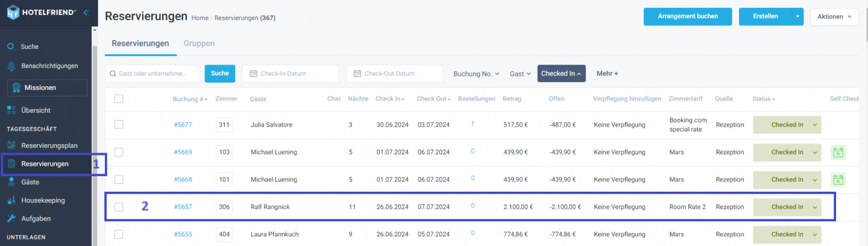This screenshot has height=246, width=868.
Task: Open the Gast filter dropdown
Action: [520, 74]
